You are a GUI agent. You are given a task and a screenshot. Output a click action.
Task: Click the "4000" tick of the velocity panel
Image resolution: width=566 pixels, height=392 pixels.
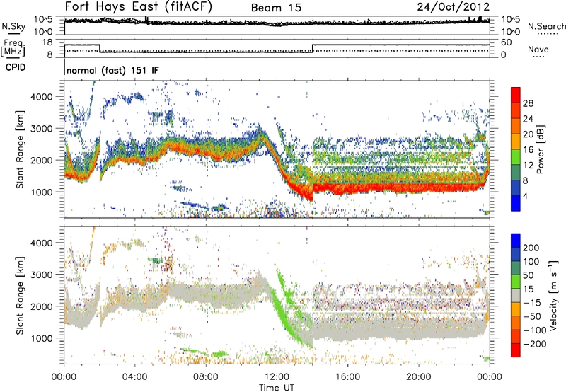pyautogui.click(x=41, y=243)
